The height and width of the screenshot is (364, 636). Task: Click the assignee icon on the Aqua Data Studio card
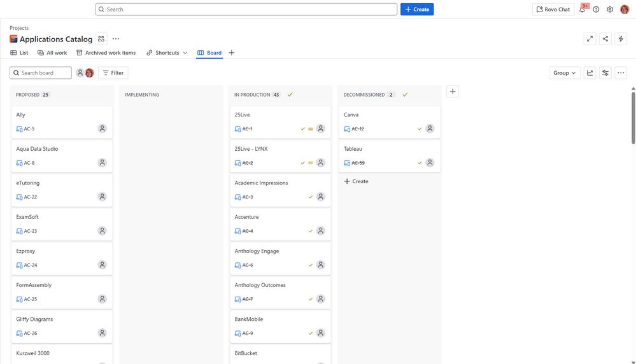[x=102, y=162]
